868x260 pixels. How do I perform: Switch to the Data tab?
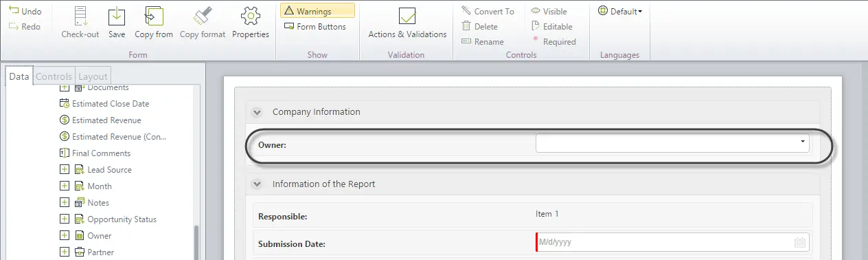pos(19,76)
